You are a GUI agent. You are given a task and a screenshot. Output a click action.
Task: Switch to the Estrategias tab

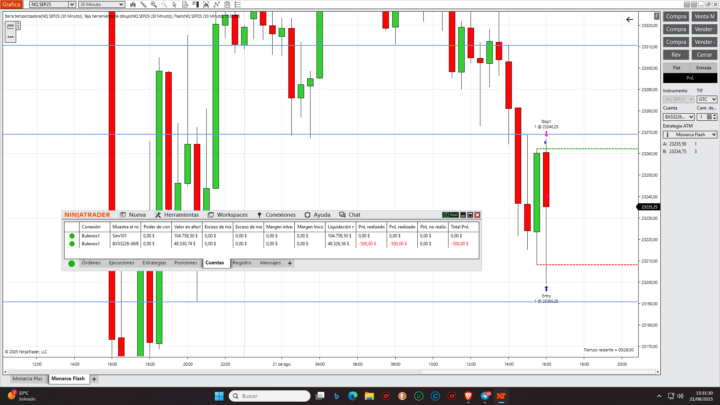(154, 263)
